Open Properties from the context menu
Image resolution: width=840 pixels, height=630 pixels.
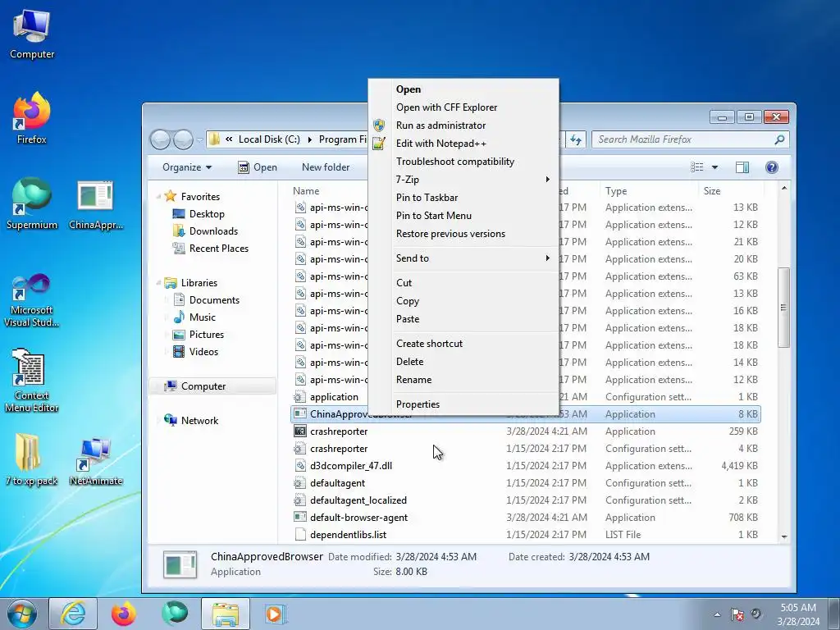tap(463, 404)
